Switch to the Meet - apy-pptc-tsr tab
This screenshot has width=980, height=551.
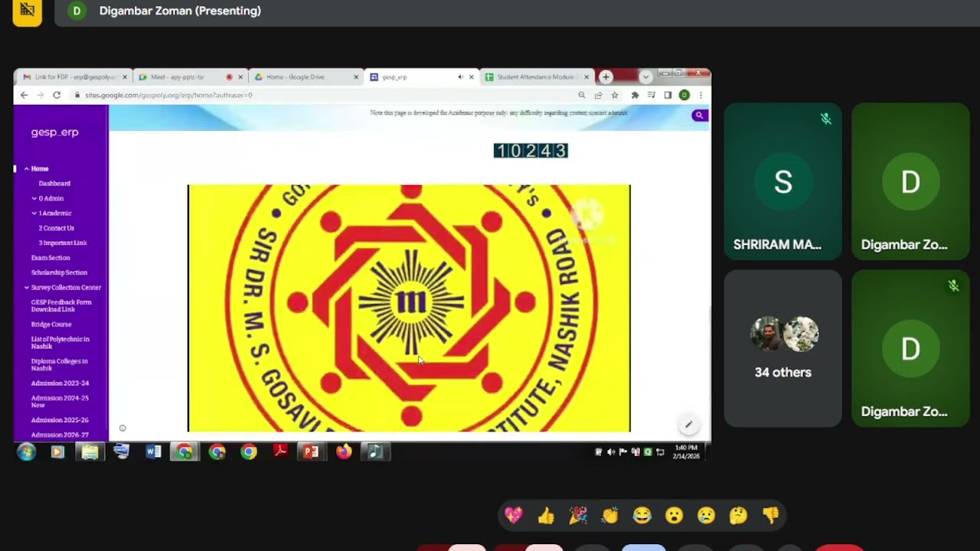pyautogui.click(x=190, y=77)
